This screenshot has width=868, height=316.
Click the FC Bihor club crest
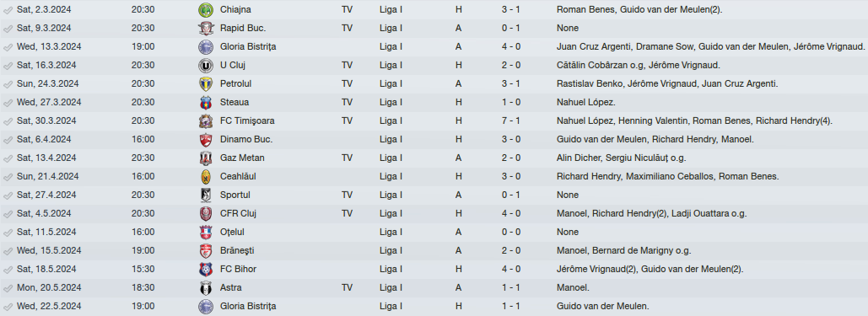click(x=205, y=269)
